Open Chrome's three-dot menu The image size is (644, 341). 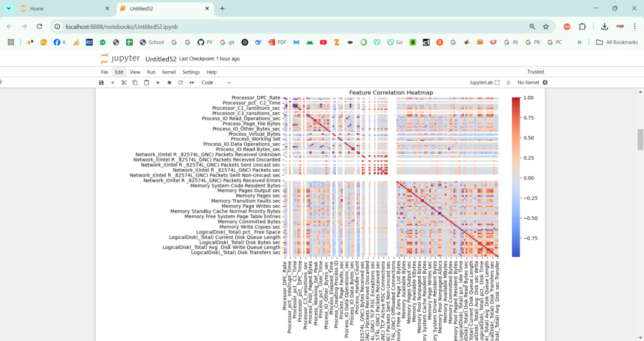click(x=635, y=26)
